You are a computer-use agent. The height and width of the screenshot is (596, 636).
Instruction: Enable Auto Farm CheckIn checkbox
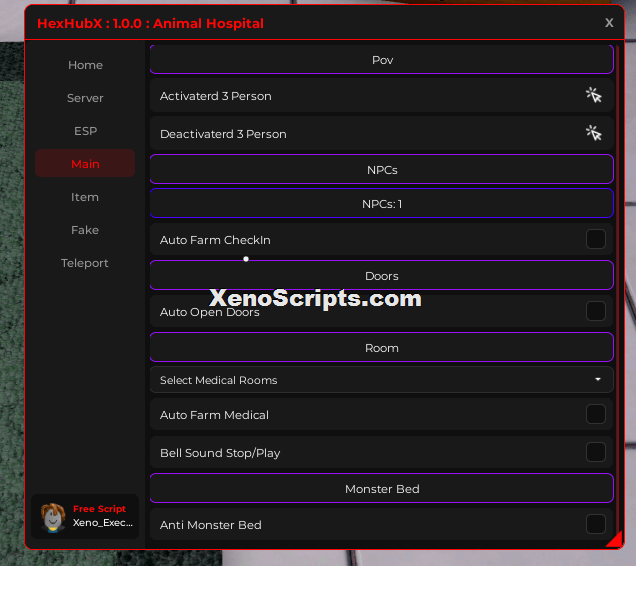(595, 239)
